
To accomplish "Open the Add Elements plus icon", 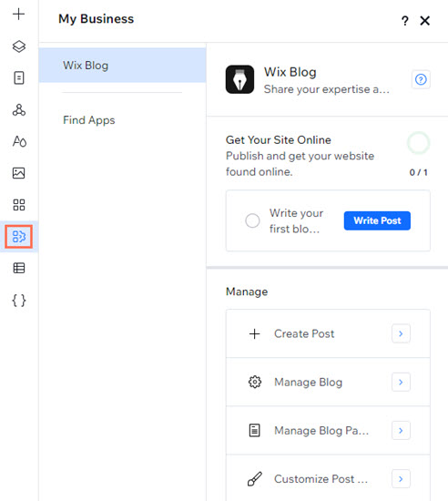I will [19, 14].
